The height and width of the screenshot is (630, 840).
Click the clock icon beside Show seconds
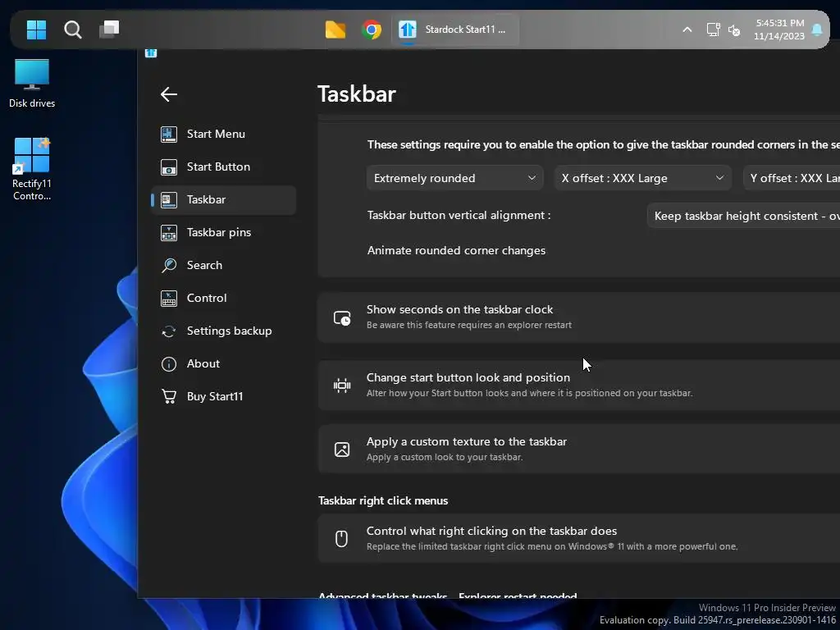point(342,318)
